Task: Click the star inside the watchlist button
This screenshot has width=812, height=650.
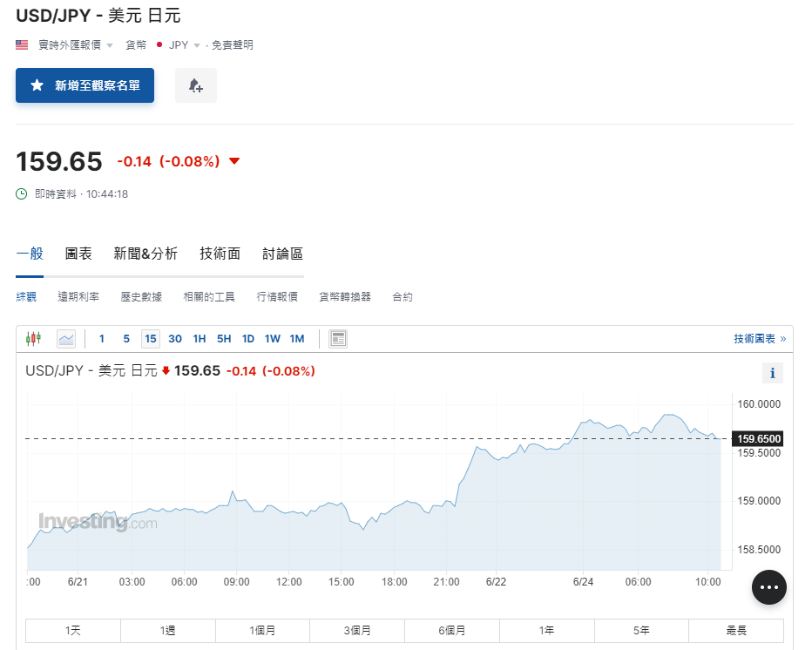Action: click(35, 85)
